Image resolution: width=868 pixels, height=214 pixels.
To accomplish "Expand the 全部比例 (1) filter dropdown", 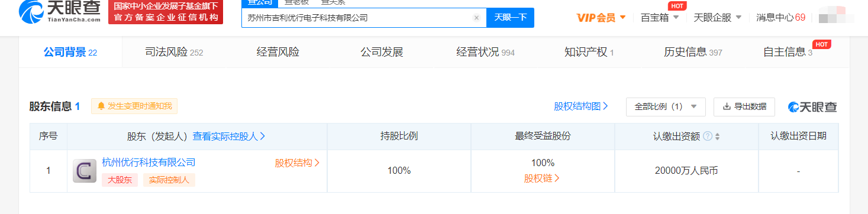I will coord(666,106).
